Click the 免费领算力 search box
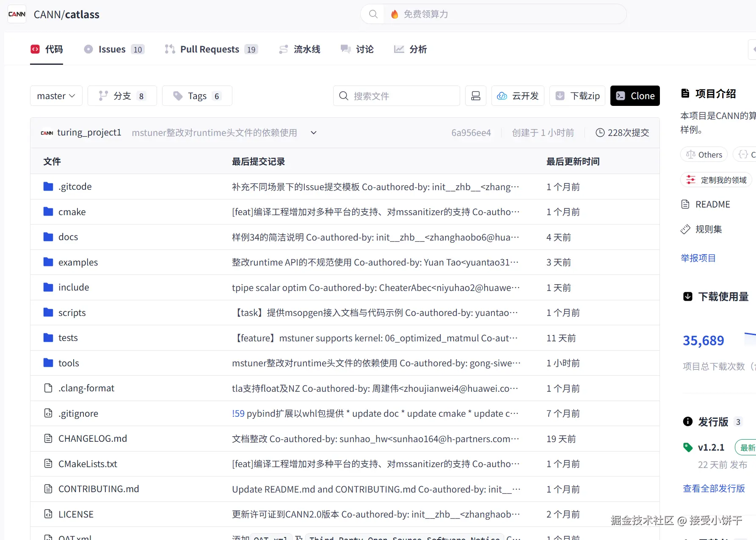Image resolution: width=756 pixels, height=540 pixels. pos(494,14)
